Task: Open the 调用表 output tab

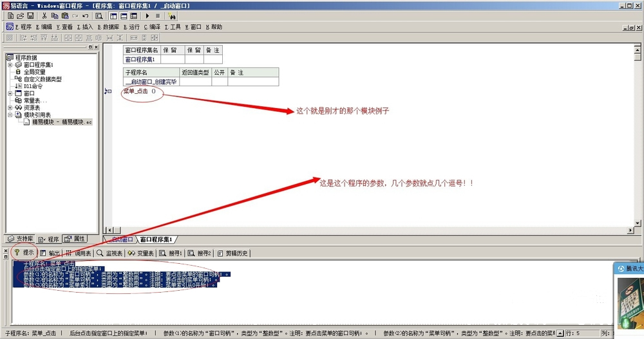Action: pos(79,253)
